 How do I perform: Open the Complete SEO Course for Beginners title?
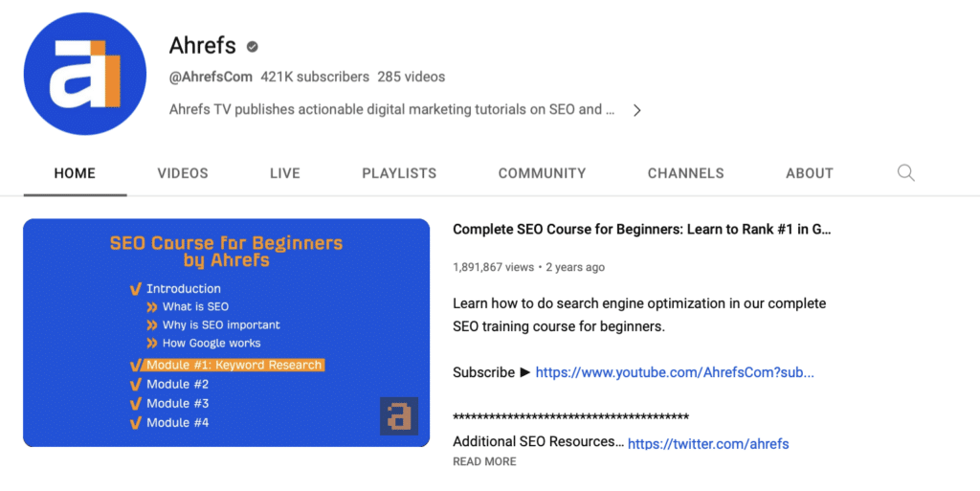point(642,230)
